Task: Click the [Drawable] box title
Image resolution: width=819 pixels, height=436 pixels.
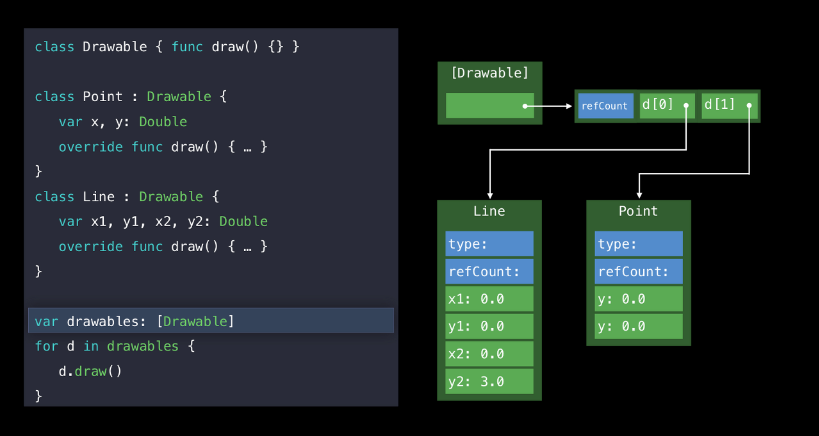Action: tap(489, 73)
